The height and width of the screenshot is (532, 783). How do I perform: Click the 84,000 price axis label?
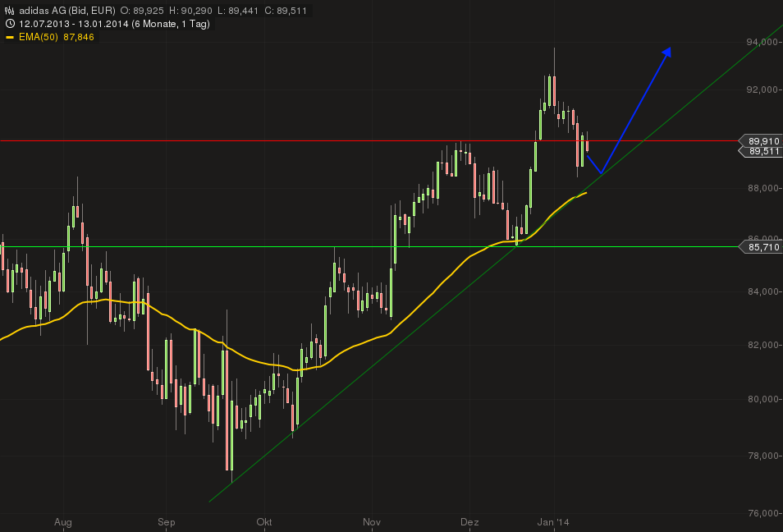pyautogui.click(x=762, y=291)
